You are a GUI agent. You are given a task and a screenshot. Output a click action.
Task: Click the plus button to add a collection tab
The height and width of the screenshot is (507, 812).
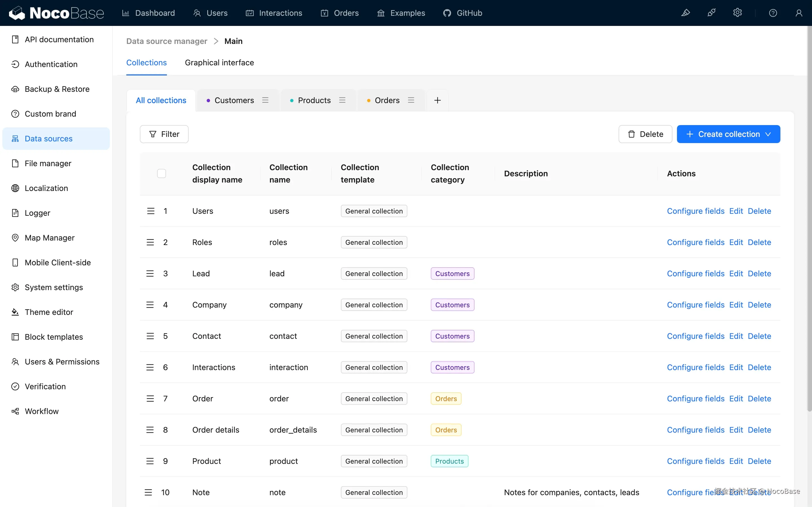(437, 100)
